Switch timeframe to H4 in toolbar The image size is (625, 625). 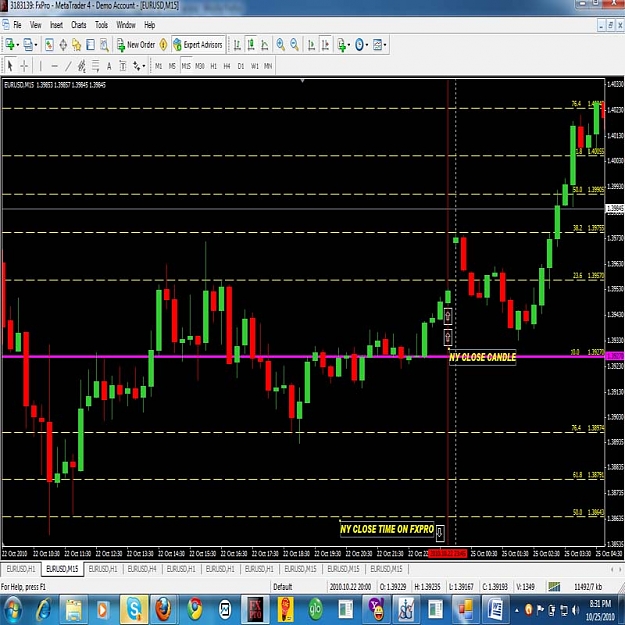(227, 66)
